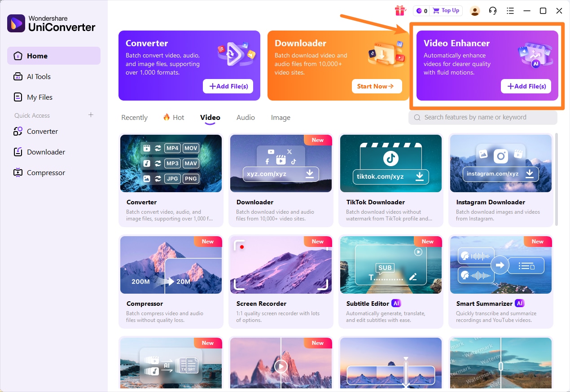
Task: Open the Downloader from Quick Access
Action: tap(45, 152)
